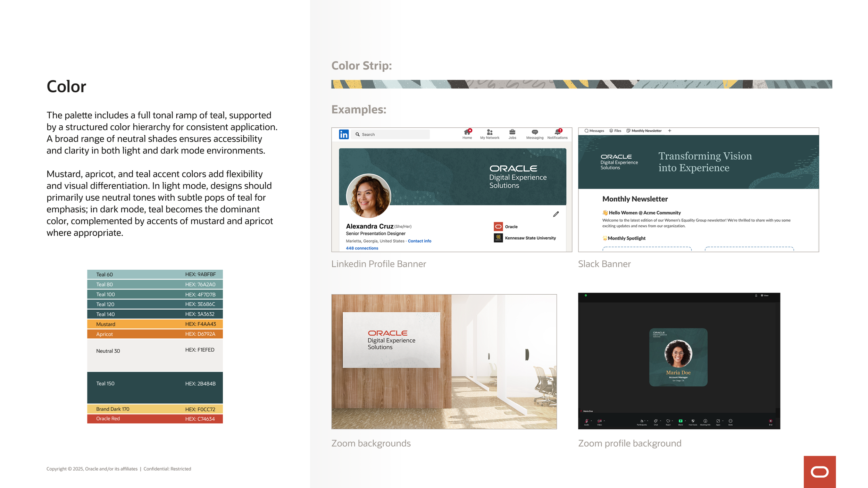This screenshot has width=868, height=488.
Task: Open the Jobs briefcase icon
Action: point(512,132)
